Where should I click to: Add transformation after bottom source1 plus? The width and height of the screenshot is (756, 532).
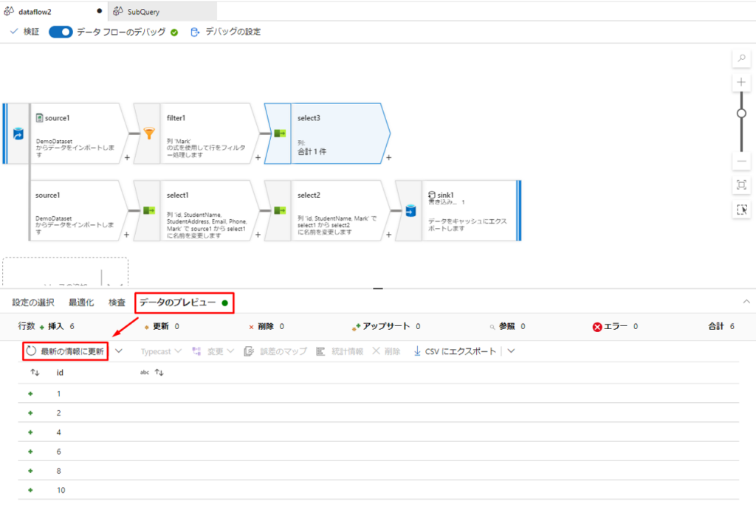126,235
